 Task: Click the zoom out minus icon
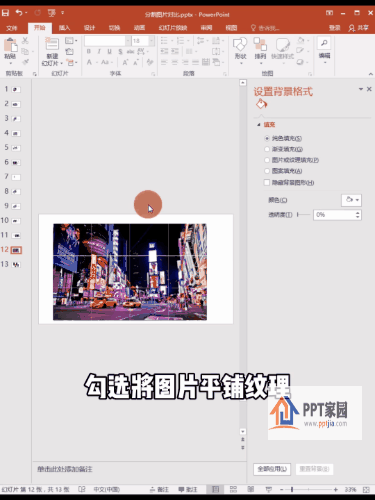[282, 489]
